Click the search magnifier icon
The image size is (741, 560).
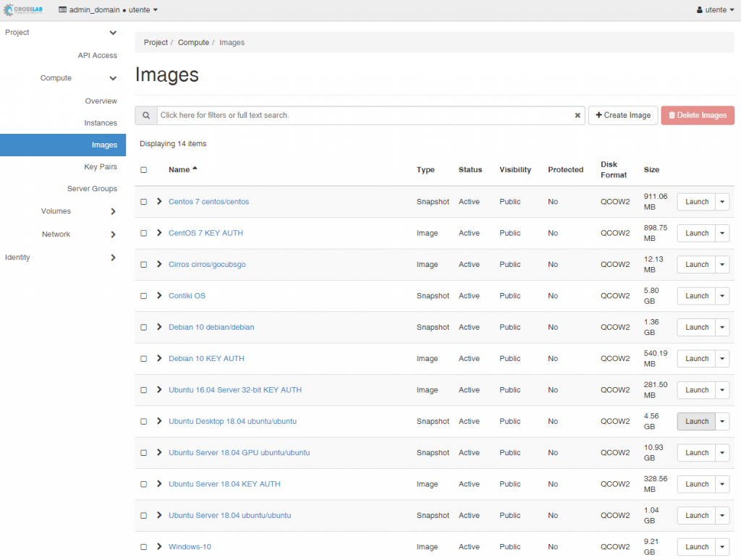point(146,115)
